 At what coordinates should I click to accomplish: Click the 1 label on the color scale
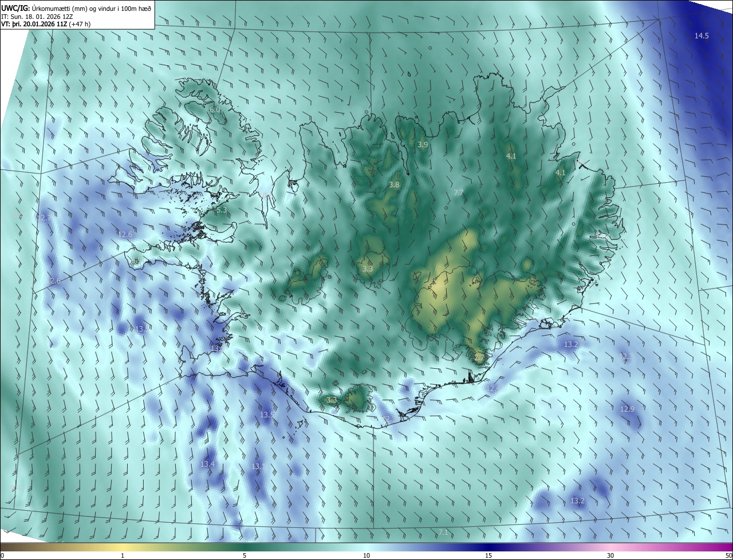(123, 555)
